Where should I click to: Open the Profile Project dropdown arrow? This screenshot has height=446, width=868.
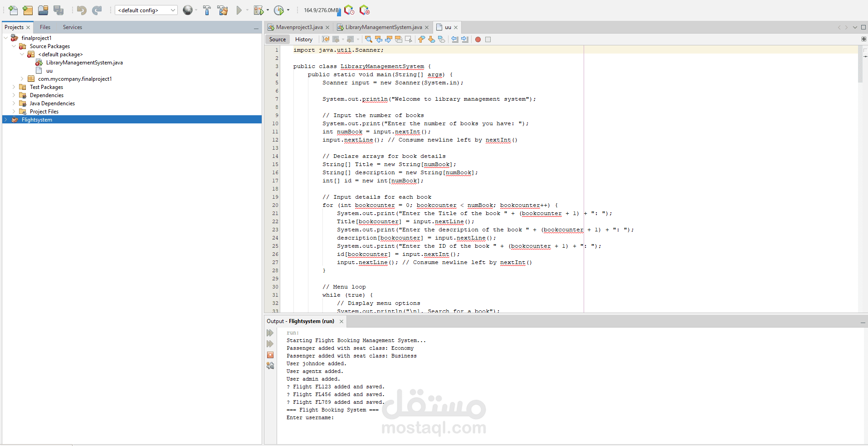288,10
